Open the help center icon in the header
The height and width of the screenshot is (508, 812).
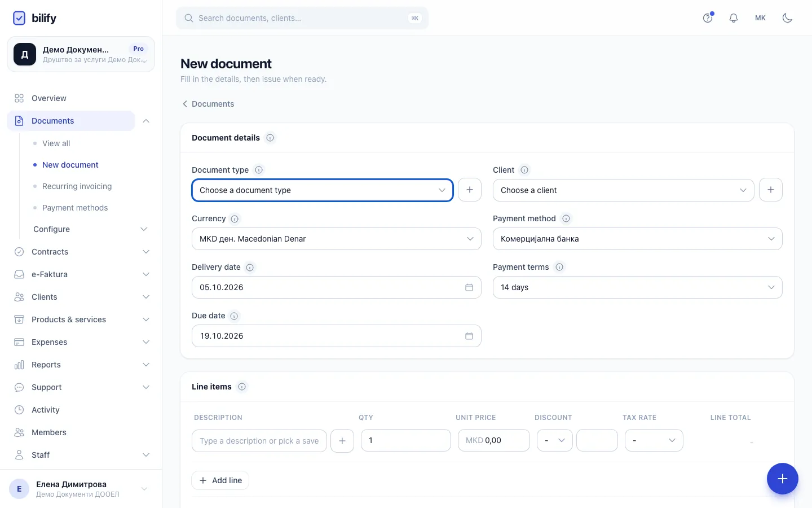tap(708, 18)
